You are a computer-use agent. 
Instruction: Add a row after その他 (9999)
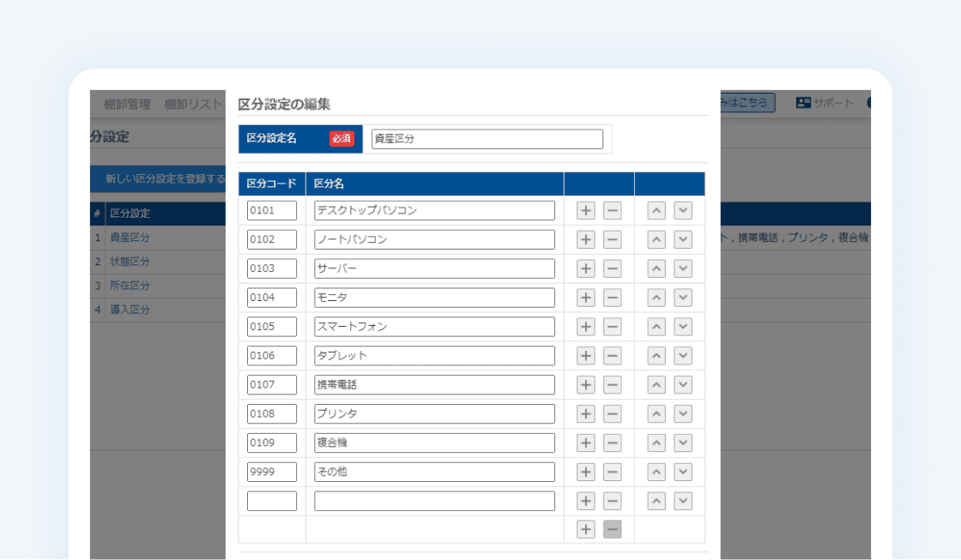coord(586,472)
